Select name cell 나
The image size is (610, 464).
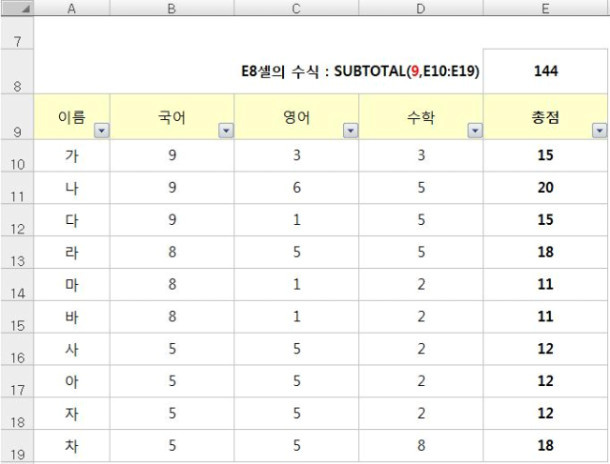72,188
